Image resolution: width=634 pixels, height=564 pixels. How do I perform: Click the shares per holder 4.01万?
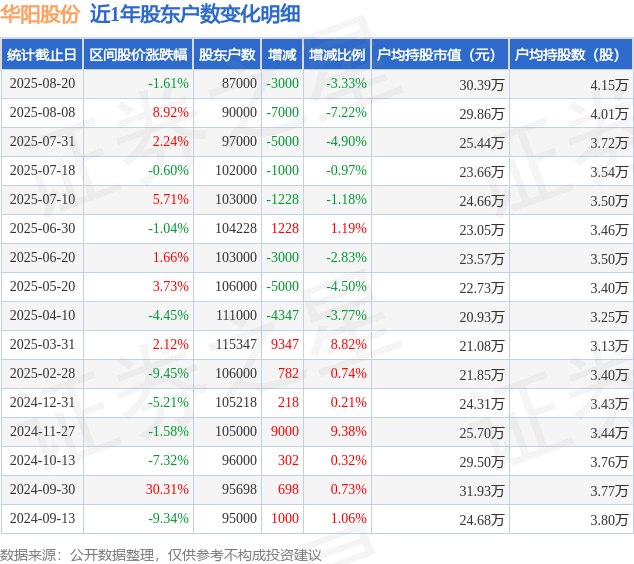[609, 114]
